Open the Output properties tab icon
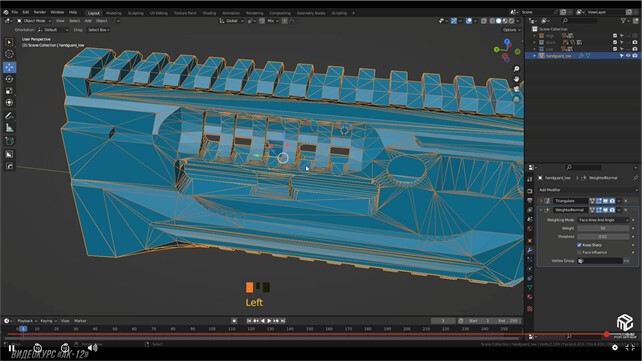The height and width of the screenshot is (361, 642). coord(530,201)
